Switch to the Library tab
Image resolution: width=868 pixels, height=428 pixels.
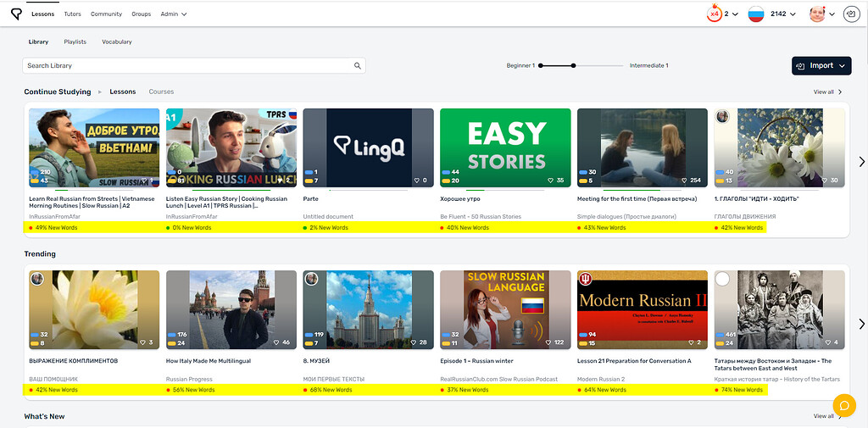pyautogui.click(x=38, y=42)
